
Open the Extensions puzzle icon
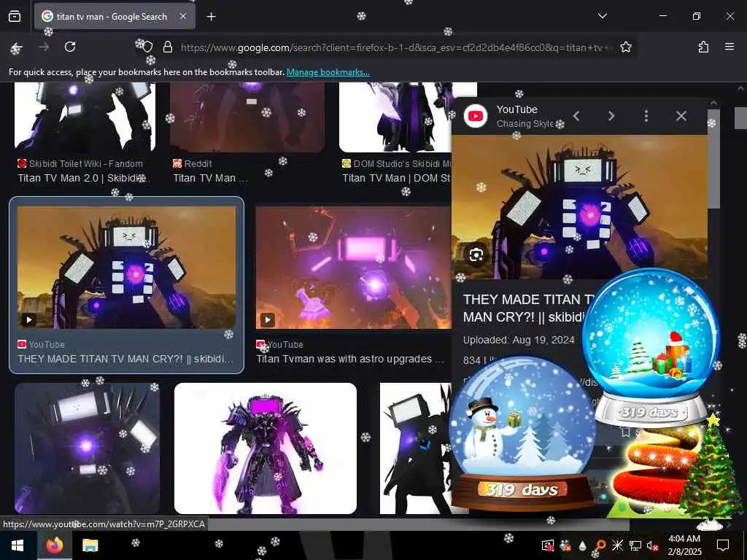pyautogui.click(x=703, y=47)
